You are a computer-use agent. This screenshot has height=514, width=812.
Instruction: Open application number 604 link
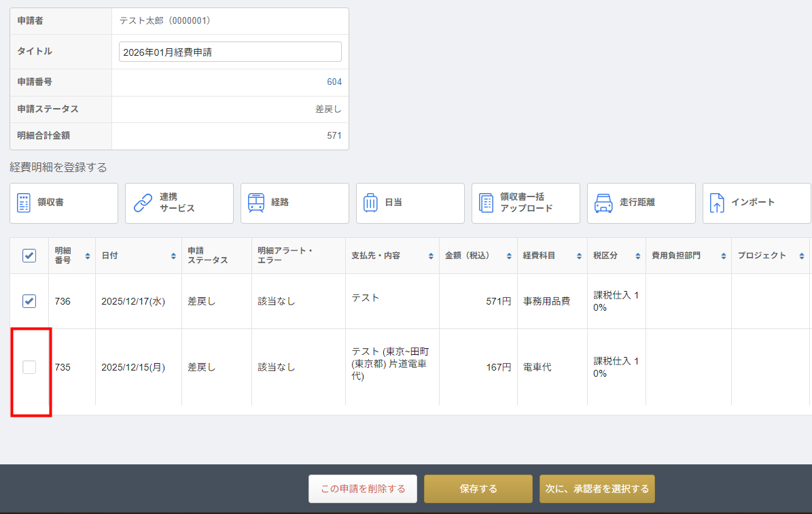tap(334, 82)
